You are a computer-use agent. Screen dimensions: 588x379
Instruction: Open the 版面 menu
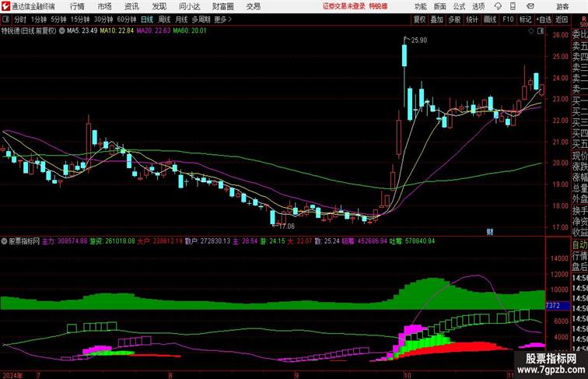click(x=440, y=6)
